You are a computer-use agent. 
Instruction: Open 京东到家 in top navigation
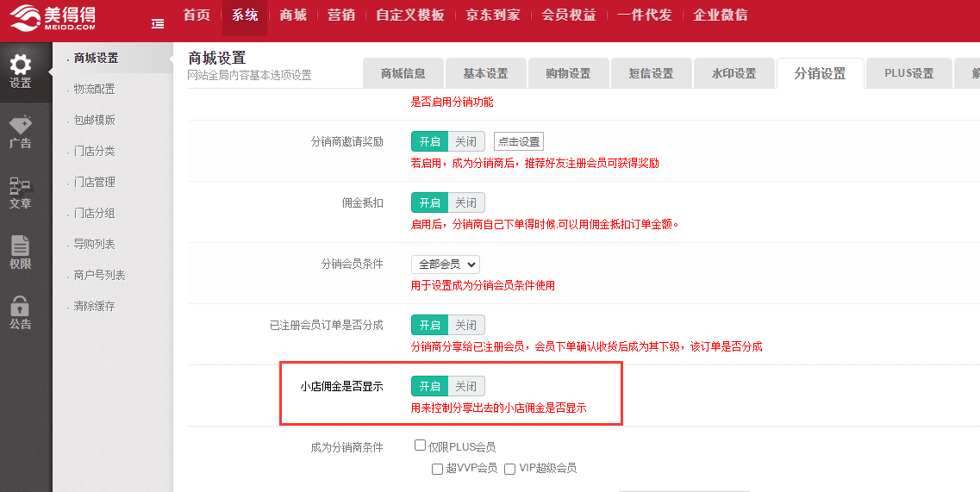[492, 15]
